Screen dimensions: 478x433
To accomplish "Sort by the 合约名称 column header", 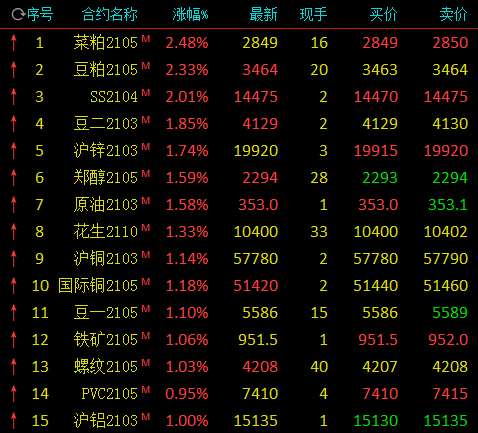I will pyautogui.click(x=110, y=15).
